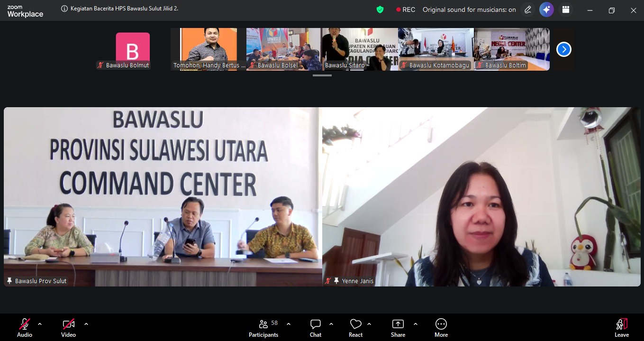Select Bawaslu Kotamobagu video thumbnail

click(x=436, y=49)
